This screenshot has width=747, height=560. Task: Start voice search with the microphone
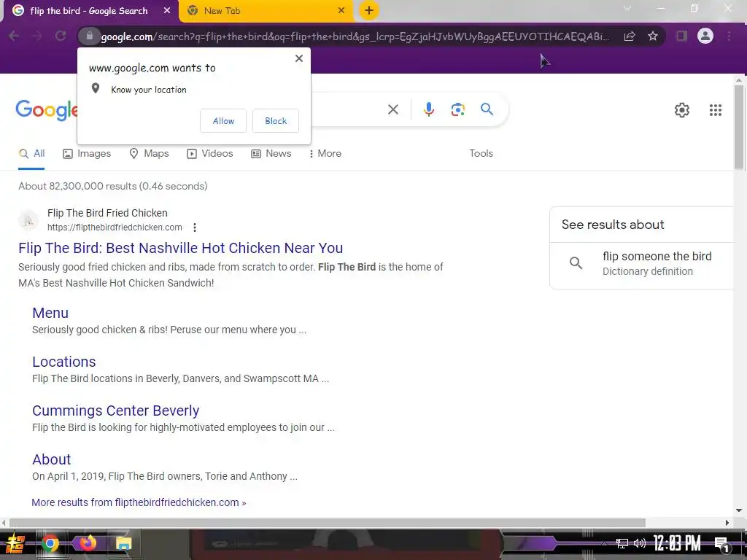coord(429,109)
